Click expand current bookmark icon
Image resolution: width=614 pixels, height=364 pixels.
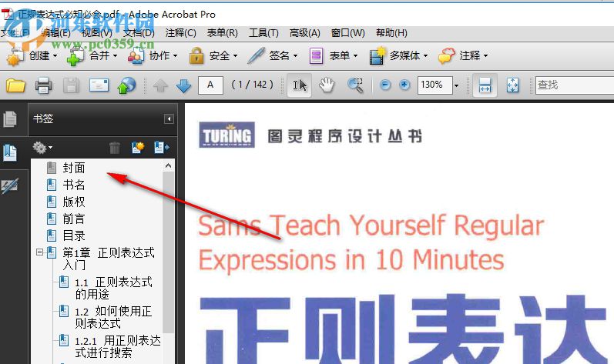(161, 148)
